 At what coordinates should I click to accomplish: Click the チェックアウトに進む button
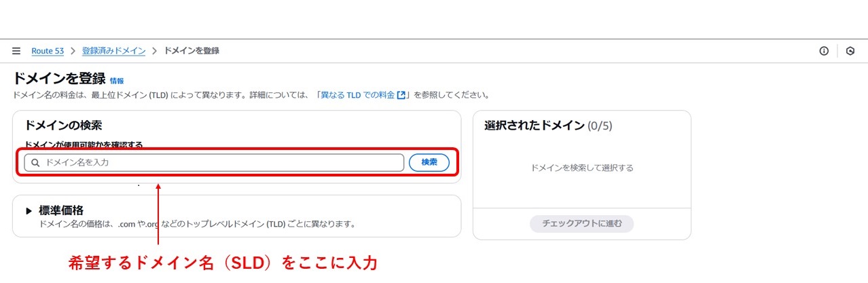(x=581, y=224)
